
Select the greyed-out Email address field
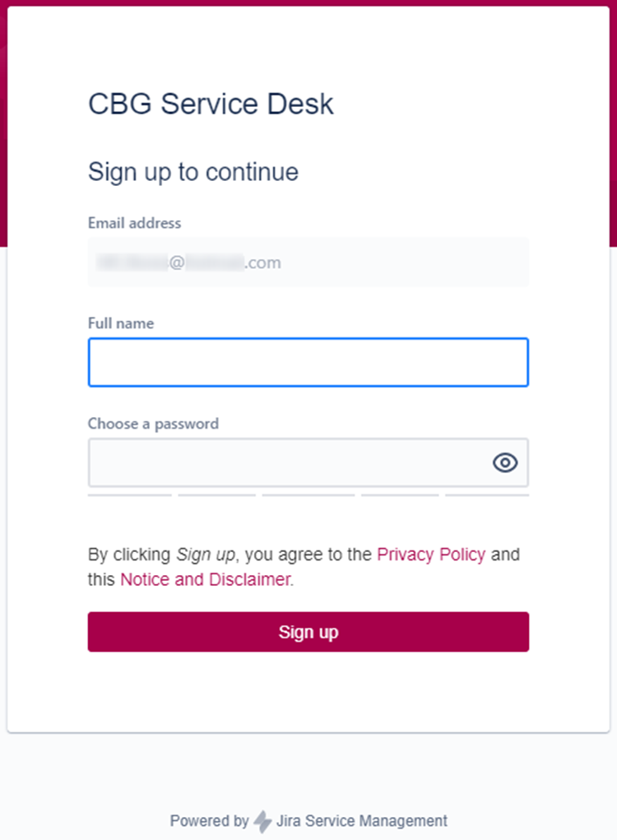(x=308, y=262)
